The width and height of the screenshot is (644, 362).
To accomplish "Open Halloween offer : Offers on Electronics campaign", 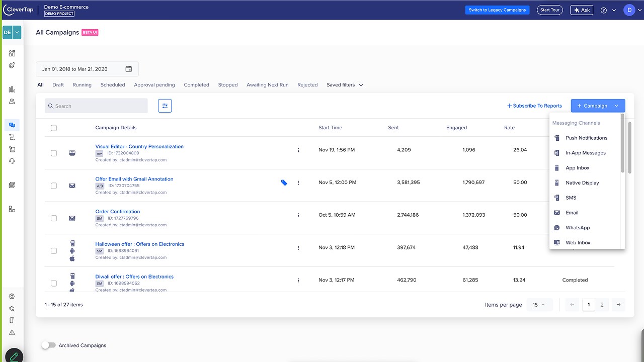I will tap(140, 244).
